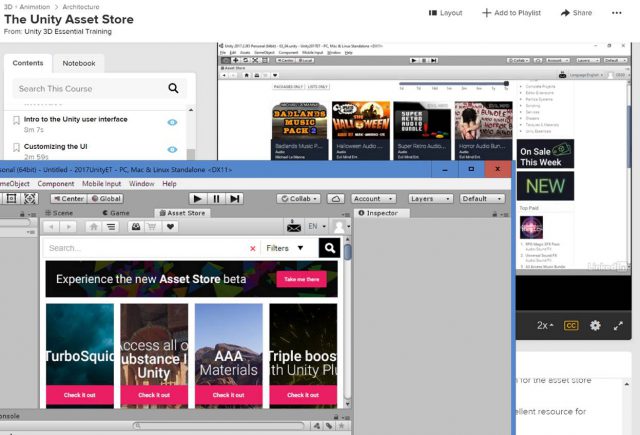Go back in the Asset Store
640x435 pixels.
(x=51, y=226)
